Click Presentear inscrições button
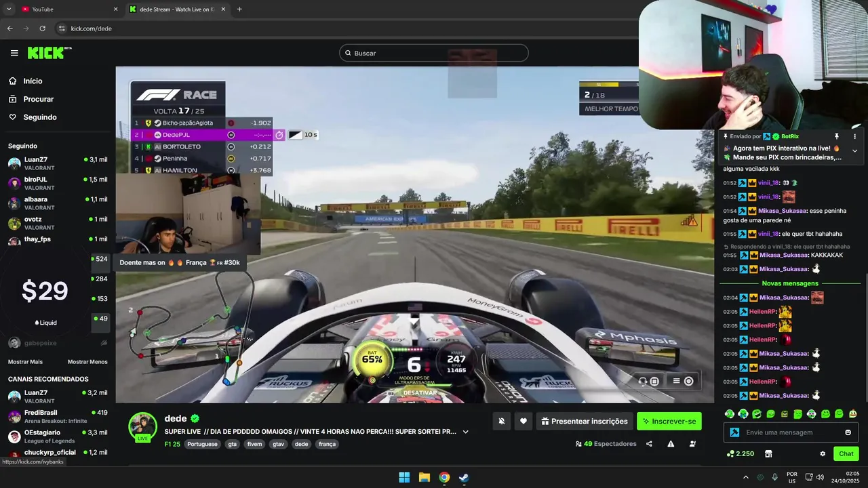Screen dimensions: 868x488 (585, 422)
